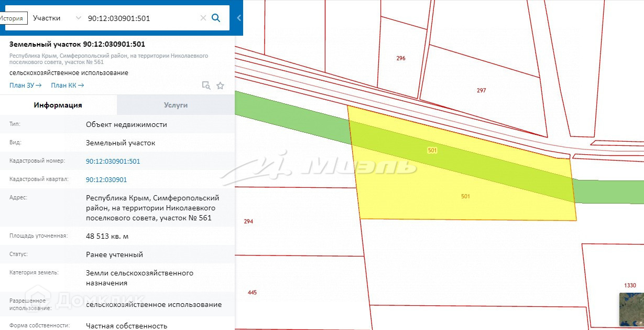This screenshot has width=644, height=330.
Task: Click the satellite basemap thumbnail
Action: [x=631, y=311]
